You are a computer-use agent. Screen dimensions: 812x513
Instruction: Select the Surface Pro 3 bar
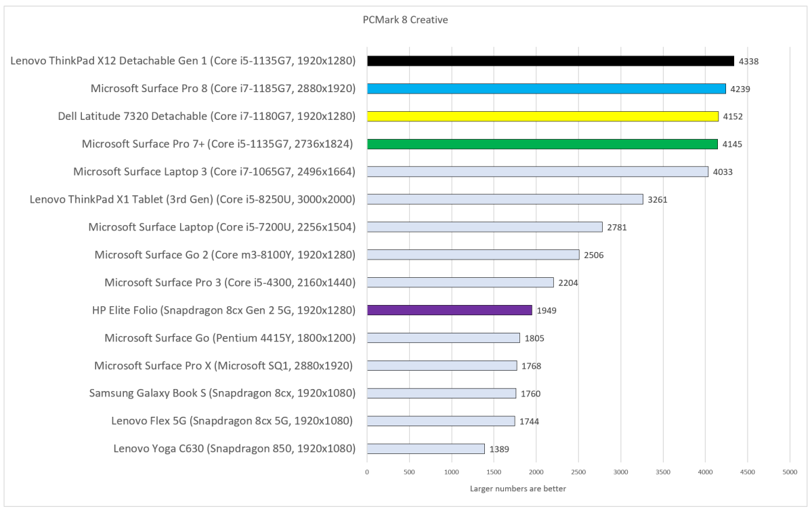(461, 283)
